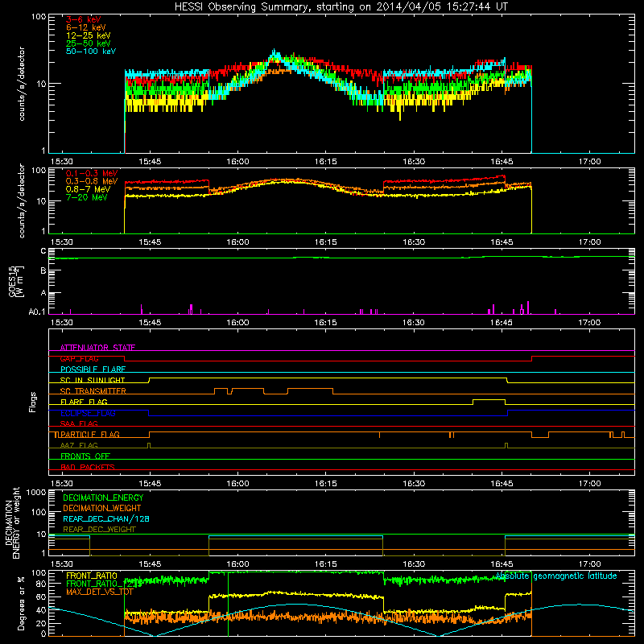The width and height of the screenshot is (644, 644).
Task: Click the 16:30 tick label under decimation panel
Action: pos(414,564)
